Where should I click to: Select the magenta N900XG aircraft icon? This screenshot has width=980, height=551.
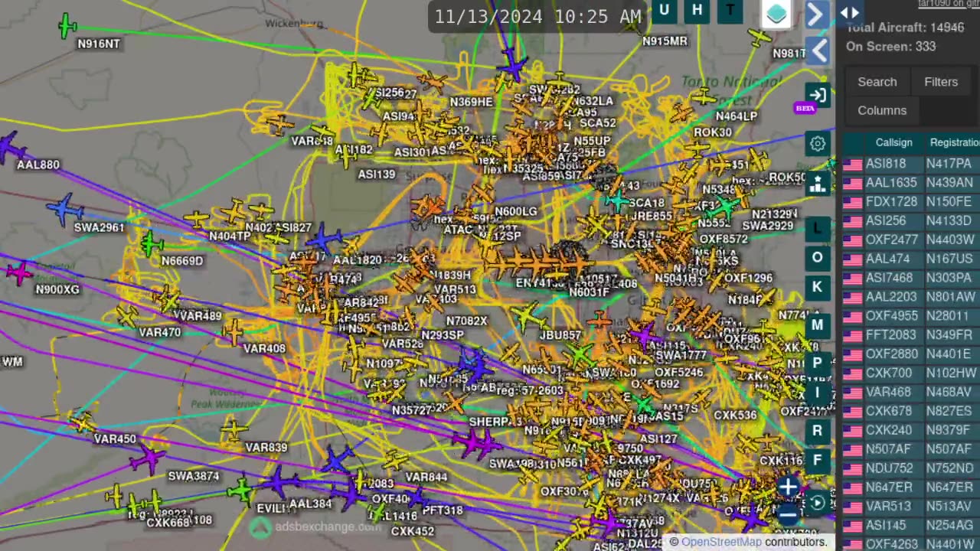pyautogui.click(x=19, y=272)
